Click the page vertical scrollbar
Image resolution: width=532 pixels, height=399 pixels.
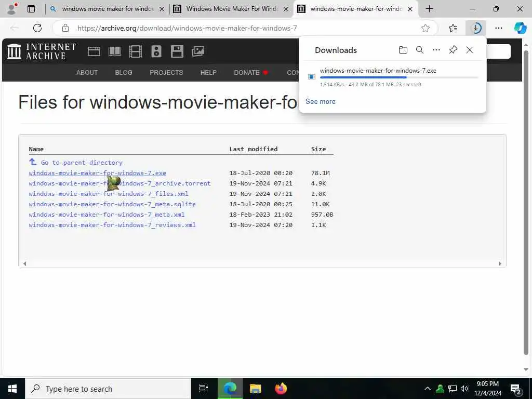[x=526, y=203]
